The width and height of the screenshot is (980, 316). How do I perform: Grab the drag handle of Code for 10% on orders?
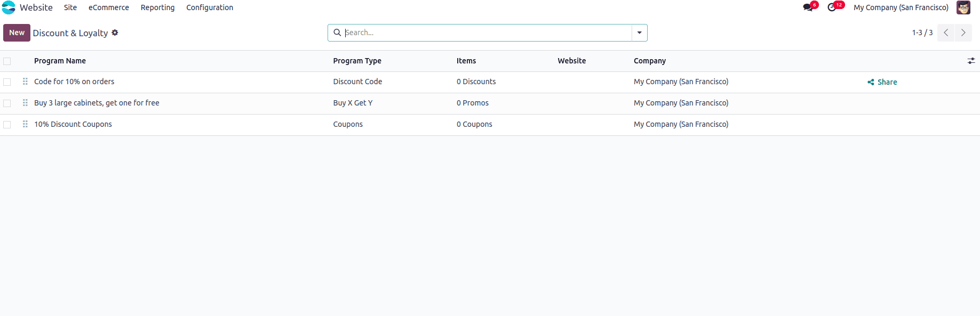pos(25,82)
